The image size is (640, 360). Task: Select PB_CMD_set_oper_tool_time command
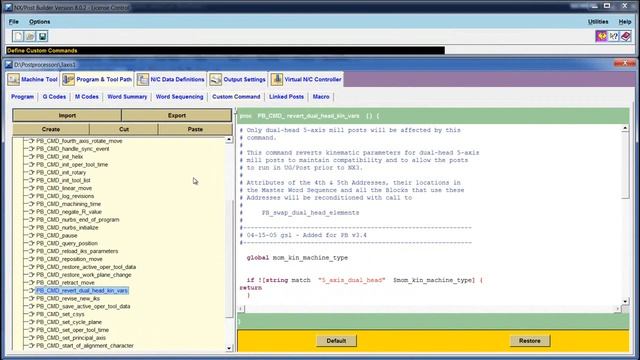point(73,330)
